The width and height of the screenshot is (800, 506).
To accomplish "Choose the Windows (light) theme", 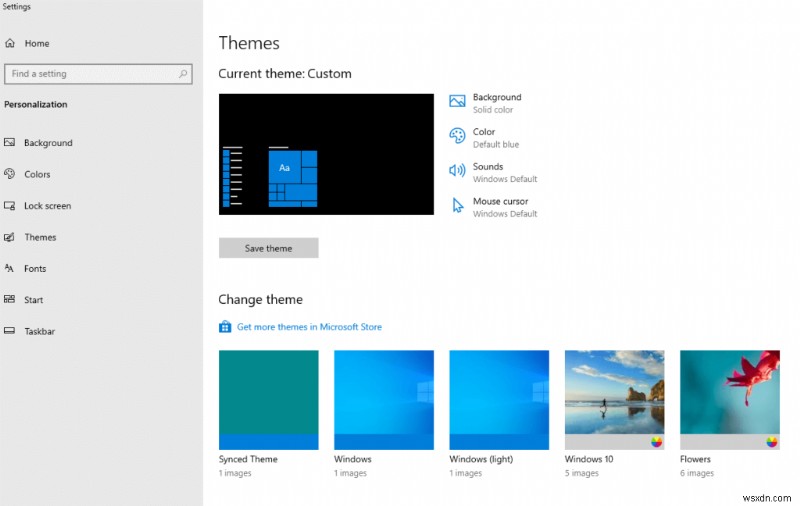I will [499, 399].
